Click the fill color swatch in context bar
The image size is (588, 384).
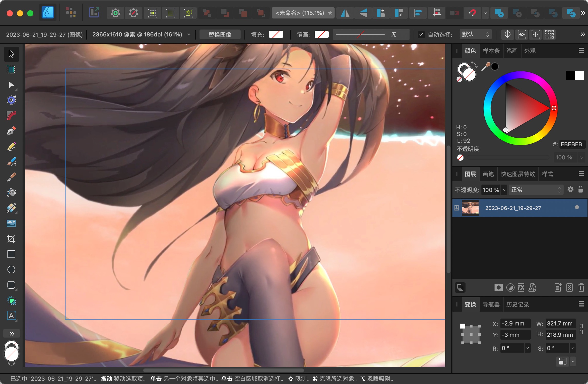pyautogui.click(x=276, y=34)
